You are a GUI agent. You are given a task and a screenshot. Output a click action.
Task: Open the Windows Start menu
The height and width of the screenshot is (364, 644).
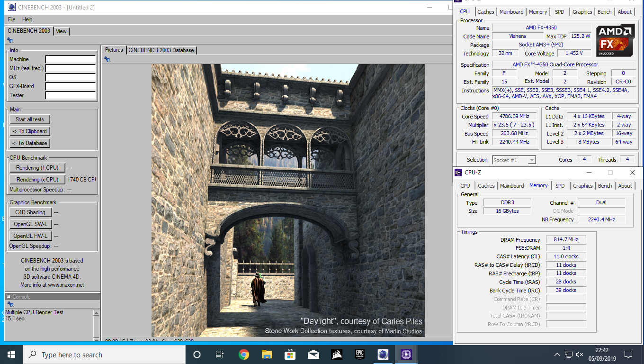11,355
